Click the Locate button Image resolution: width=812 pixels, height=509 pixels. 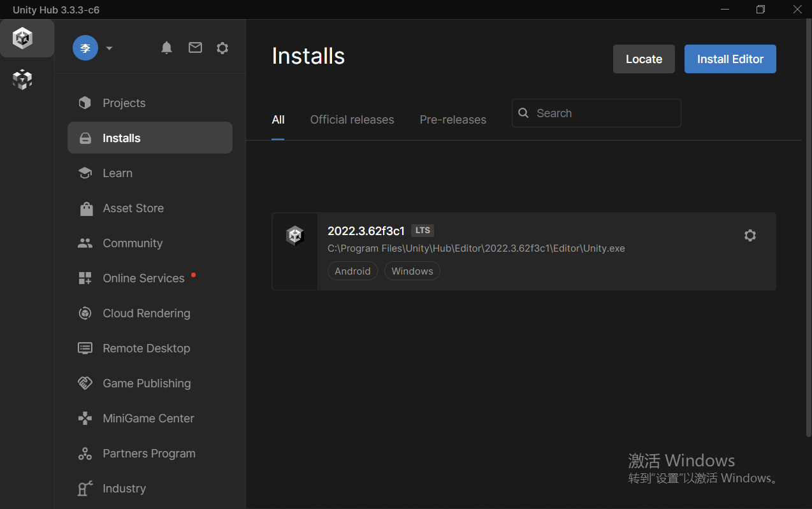644,59
